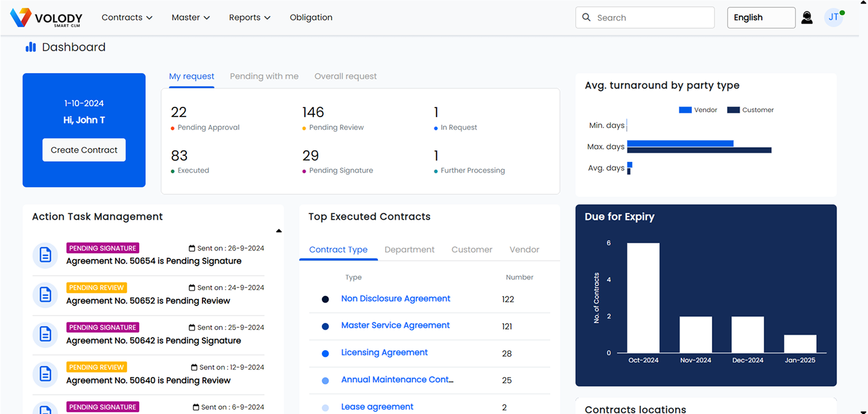The width and height of the screenshot is (868, 414).
Task: Switch to the Pending with me tab
Action: (x=264, y=76)
